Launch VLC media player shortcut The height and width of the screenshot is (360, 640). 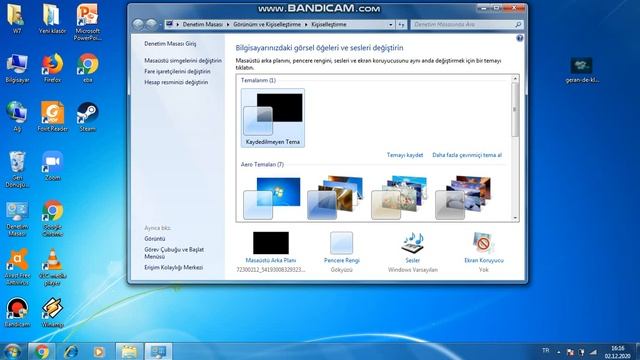52,267
